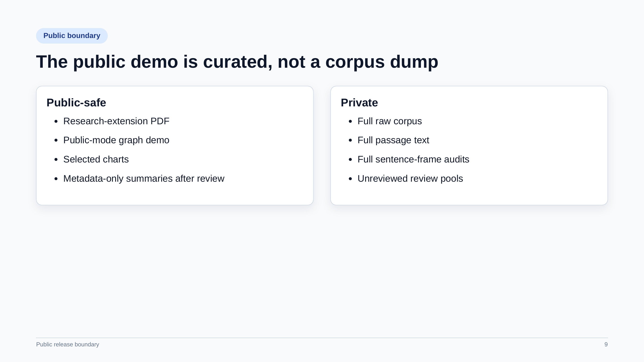
Task: Click empty area inside Public-safe card
Action: click(x=263, y=150)
